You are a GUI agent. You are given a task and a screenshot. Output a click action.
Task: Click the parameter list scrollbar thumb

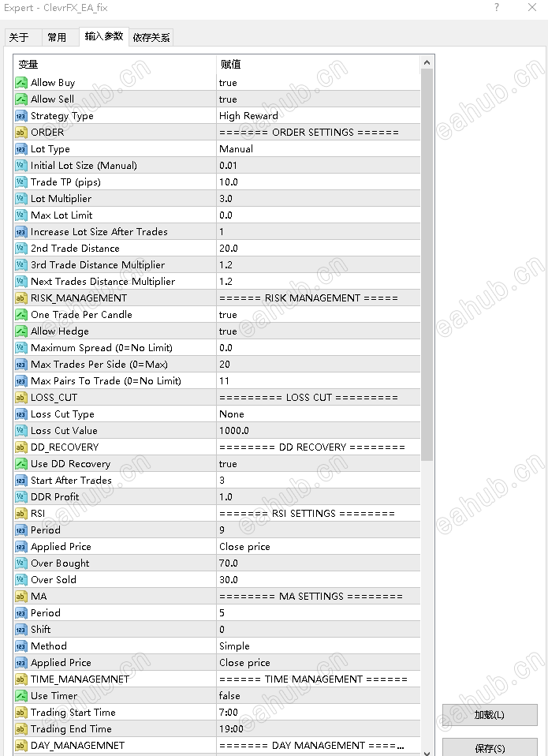[427, 264]
